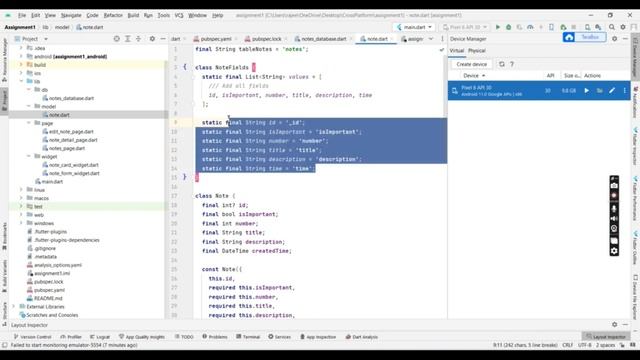Collapse the lib folder in project tree

point(21,81)
